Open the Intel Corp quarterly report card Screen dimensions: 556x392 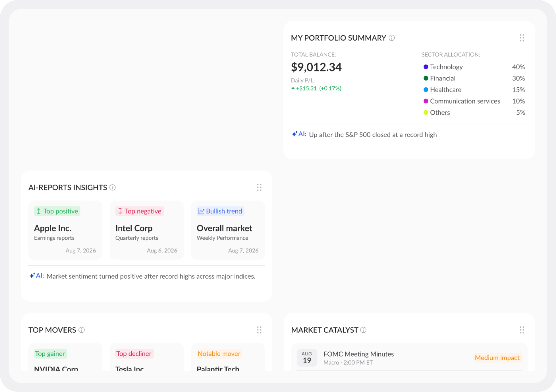point(146,230)
